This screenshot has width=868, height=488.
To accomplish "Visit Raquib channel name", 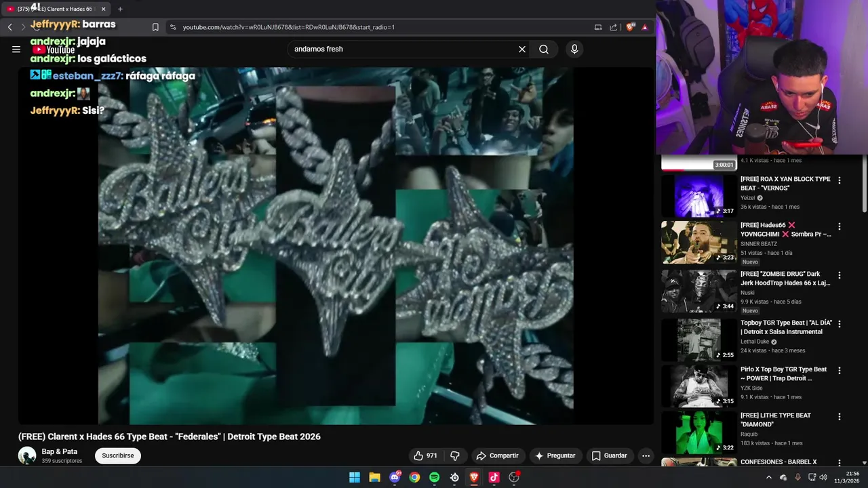I will point(749,434).
